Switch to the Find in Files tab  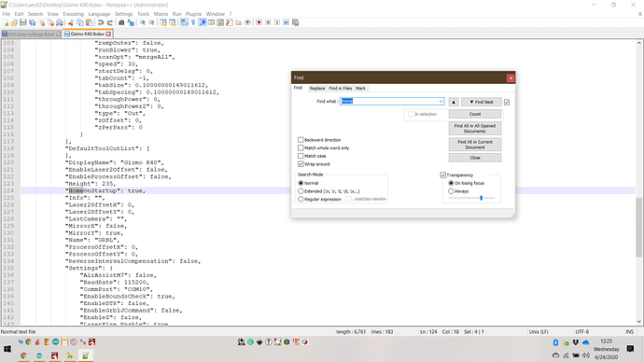(340, 89)
